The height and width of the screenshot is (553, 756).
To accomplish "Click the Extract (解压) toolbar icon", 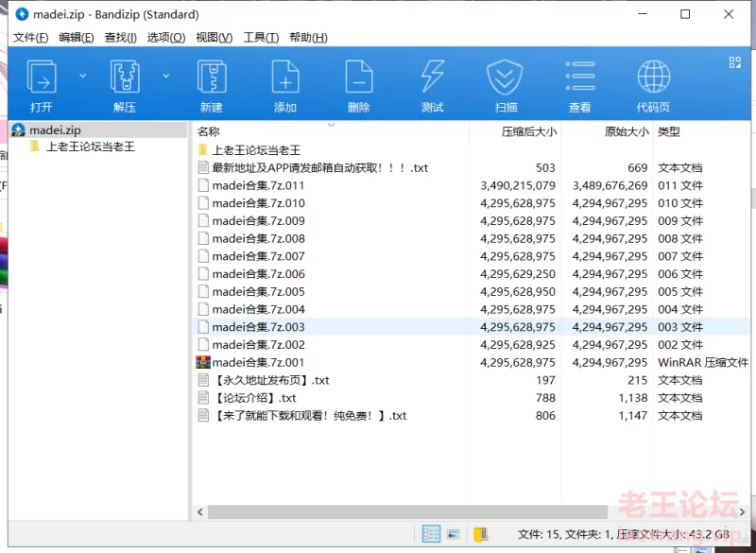I will pos(125,77).
